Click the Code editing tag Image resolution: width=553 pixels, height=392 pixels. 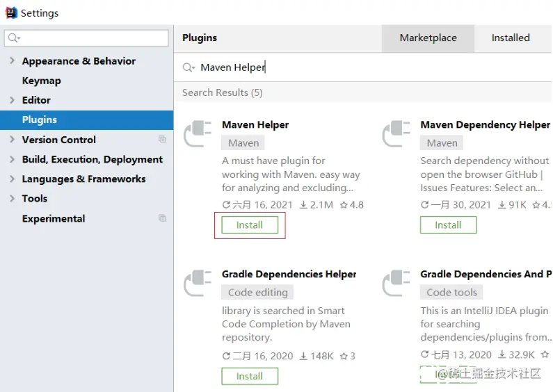258,293
